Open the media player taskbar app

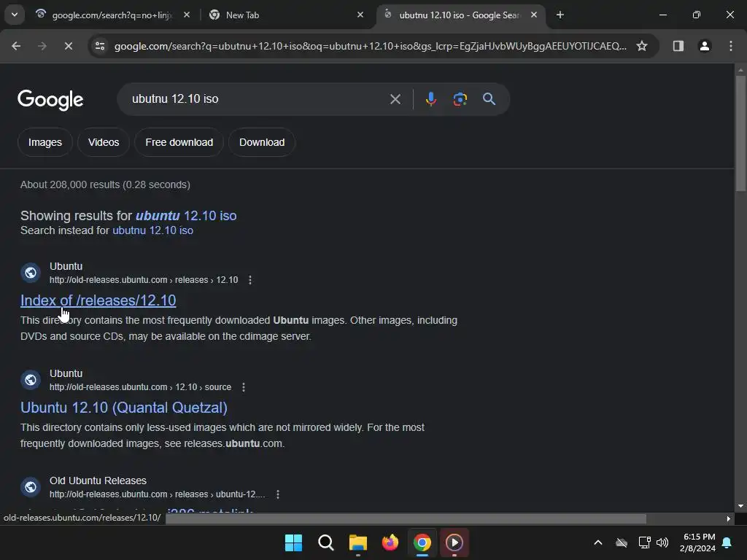pyautogui.click(x=454, y=542)
